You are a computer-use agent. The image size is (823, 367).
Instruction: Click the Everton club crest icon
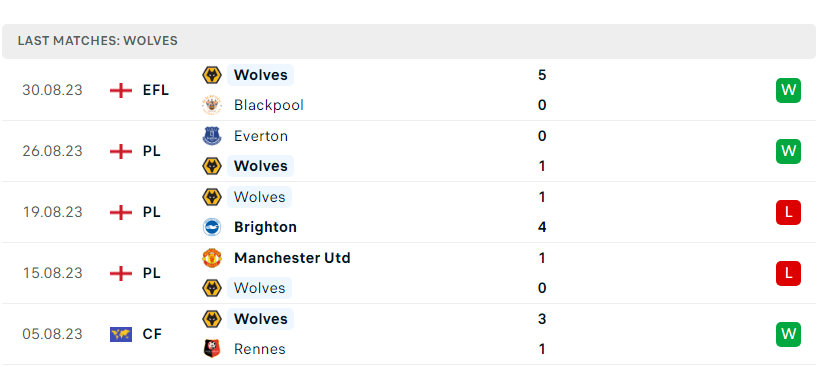(x=212, y=136)
